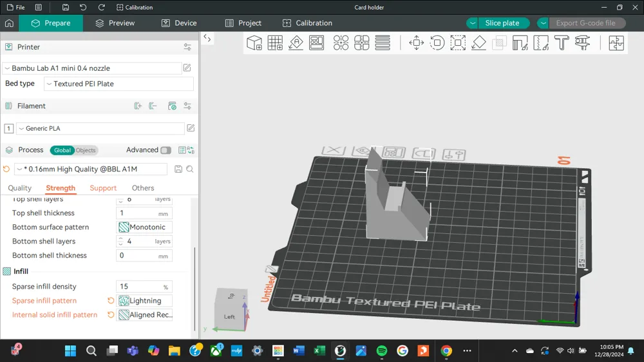The height and width of the screenshot is (362, 644).
Task: Open the arrow beside Slice plate
Action: tap(472, 23)
